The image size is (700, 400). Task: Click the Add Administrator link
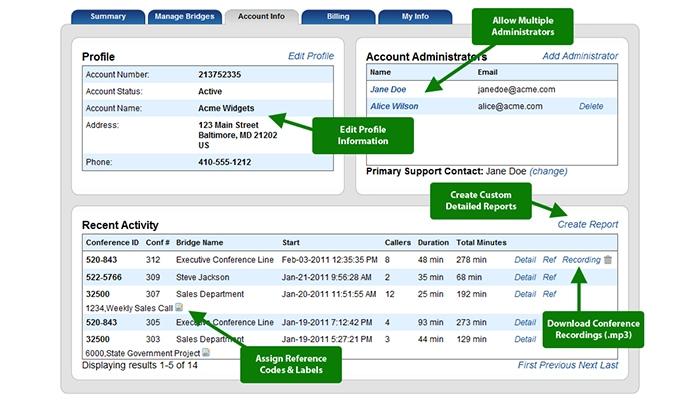pyautogui.click(x=580, y=56)
